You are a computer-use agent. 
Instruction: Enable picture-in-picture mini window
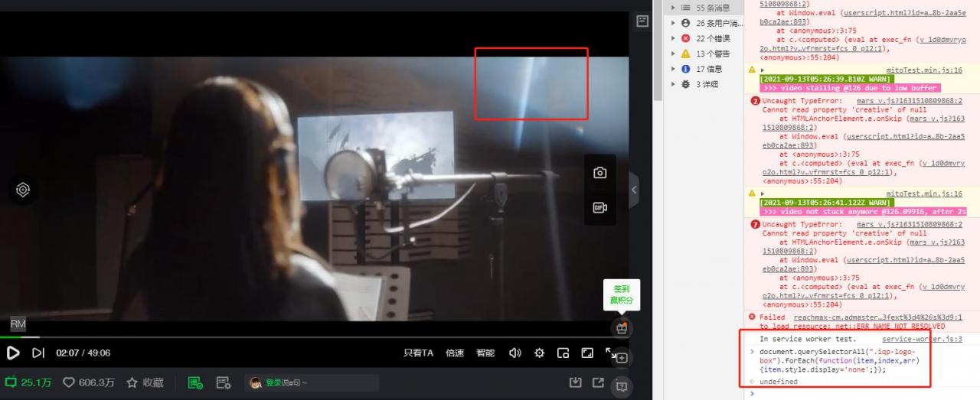tap(563, 353)
